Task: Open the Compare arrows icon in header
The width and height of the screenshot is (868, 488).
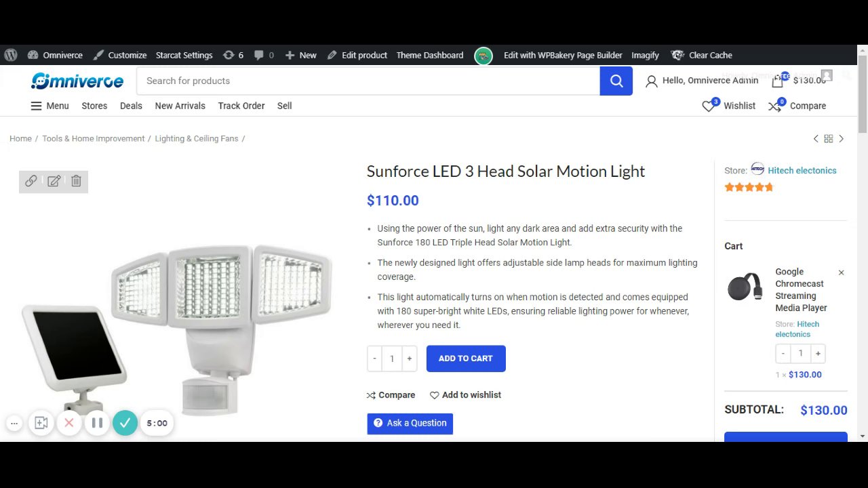Action: pos(774,106)
